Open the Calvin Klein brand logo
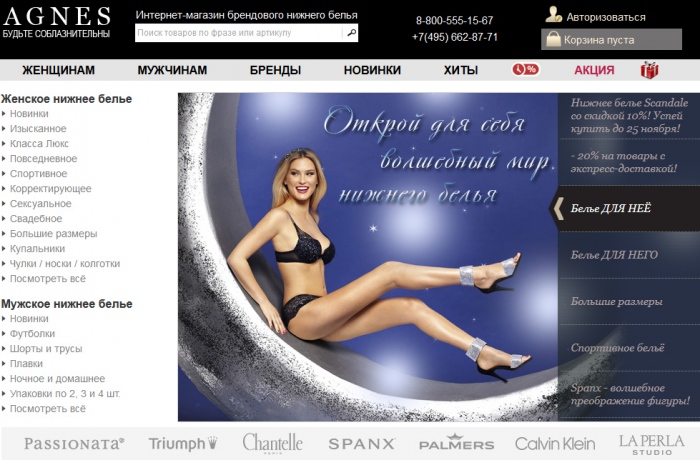The width and height of the screenshot is (700, 460). click(x=555, y=444)
